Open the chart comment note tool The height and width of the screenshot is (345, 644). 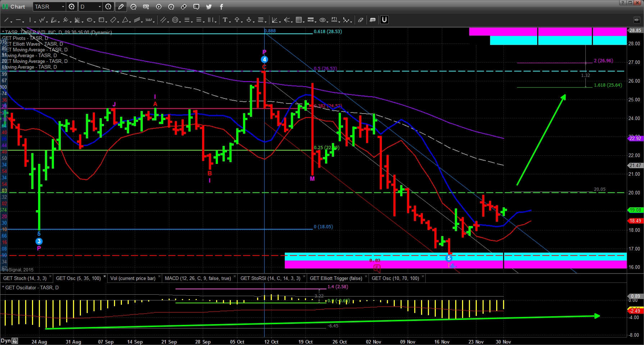coord(373,20)
